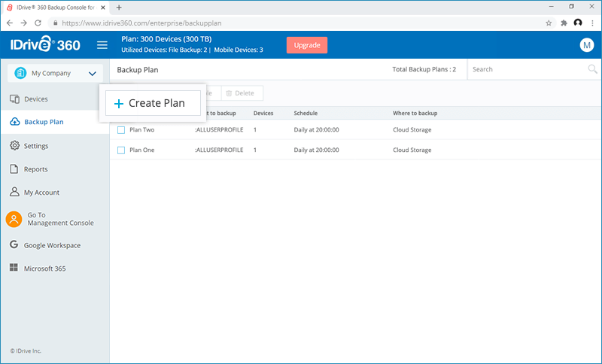The image size is (602, 364).
Task: Open Devices in the sidebar
Action: [35, 99]
